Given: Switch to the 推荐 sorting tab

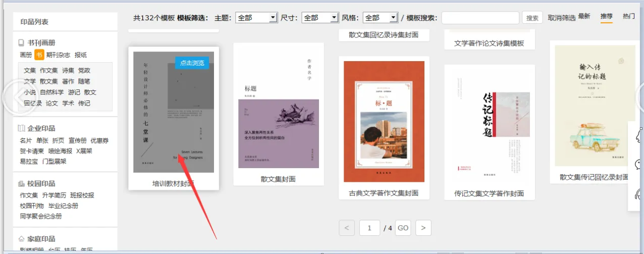Looking at the screenshot, I should (607, 16).
